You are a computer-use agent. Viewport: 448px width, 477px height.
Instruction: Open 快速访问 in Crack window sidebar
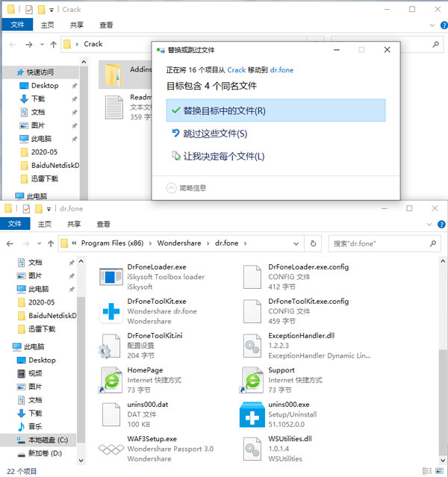coord(40,72)
